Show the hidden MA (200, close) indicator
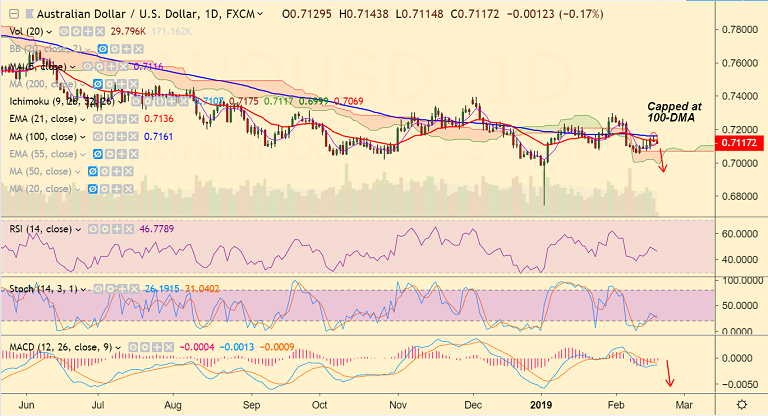The height and width of the screenshot is (416, 768). coord(97,84)
